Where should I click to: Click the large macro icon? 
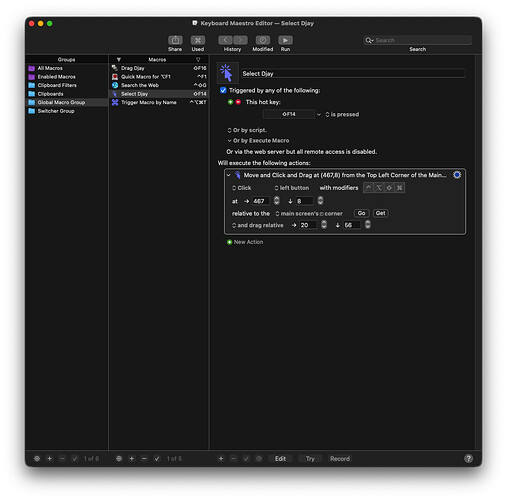tap(228, 73)
